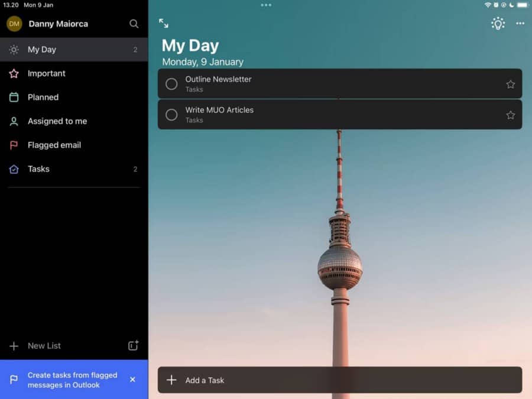
Task: Open the Planned smart list
Action: pos(43,97)
